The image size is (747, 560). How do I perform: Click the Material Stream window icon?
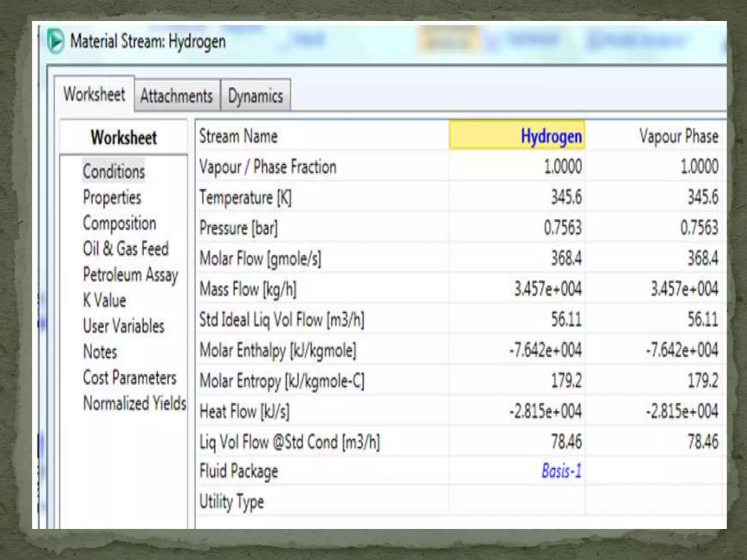coord(56,40)
